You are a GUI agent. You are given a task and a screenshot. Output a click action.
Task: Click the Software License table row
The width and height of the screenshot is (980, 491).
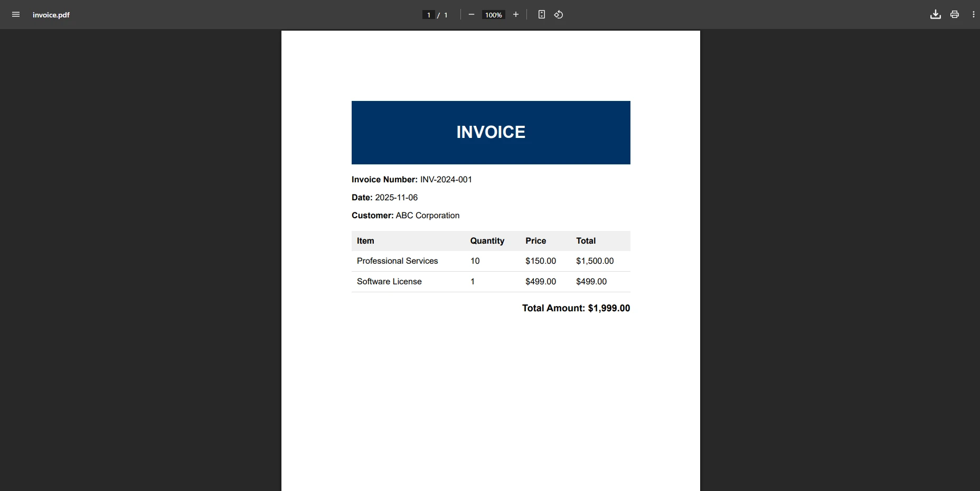389,282
